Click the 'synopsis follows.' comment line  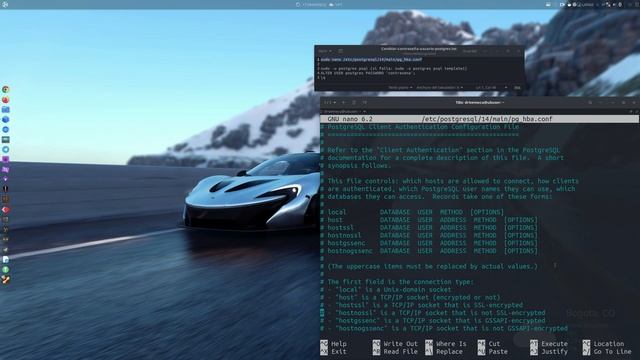[356, 166]
